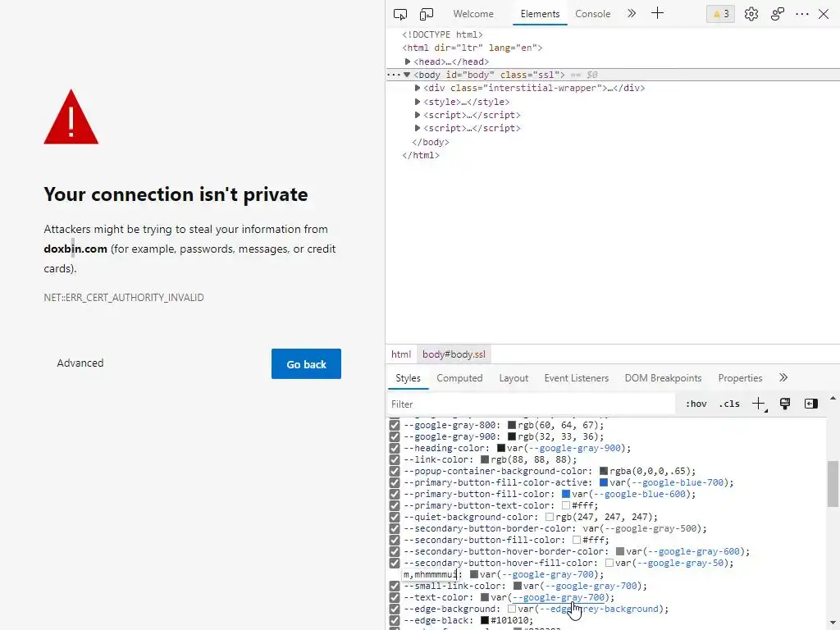840x630 pixels.
Task: Select the Elements tab
Action: coord(540,14)
